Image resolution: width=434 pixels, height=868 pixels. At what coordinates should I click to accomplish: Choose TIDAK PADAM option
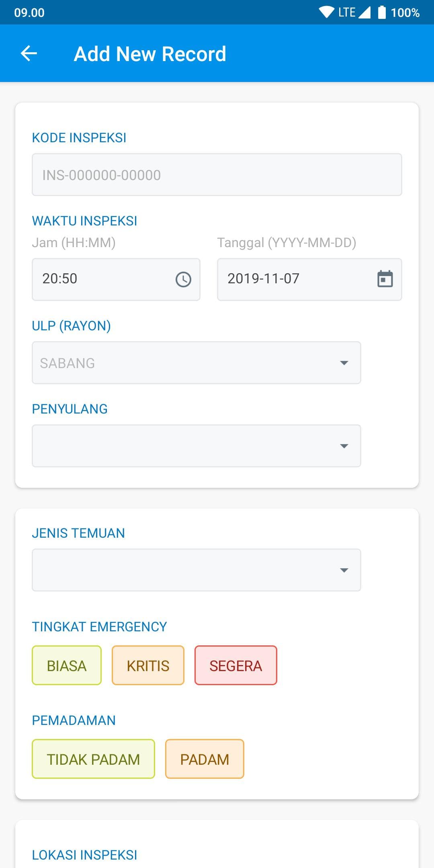point(93,759)
